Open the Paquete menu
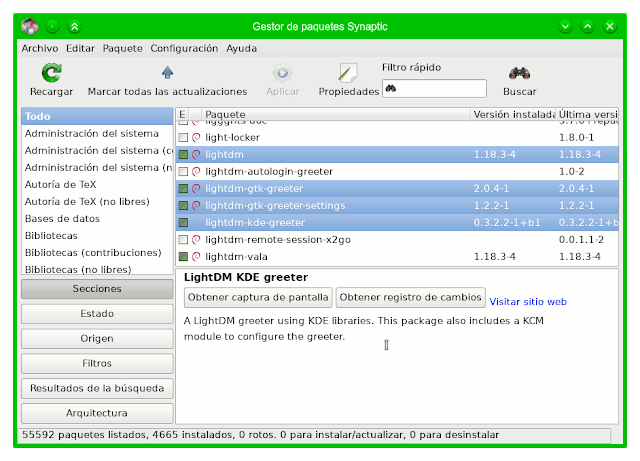Screen dimensions: 640x461 pos(122,48)
